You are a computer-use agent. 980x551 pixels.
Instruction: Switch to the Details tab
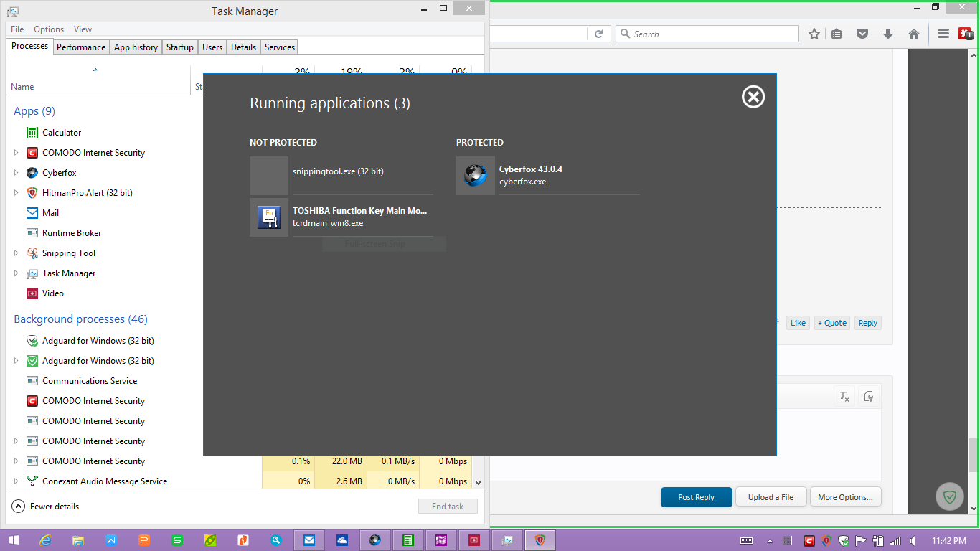(x=243, y=47)
